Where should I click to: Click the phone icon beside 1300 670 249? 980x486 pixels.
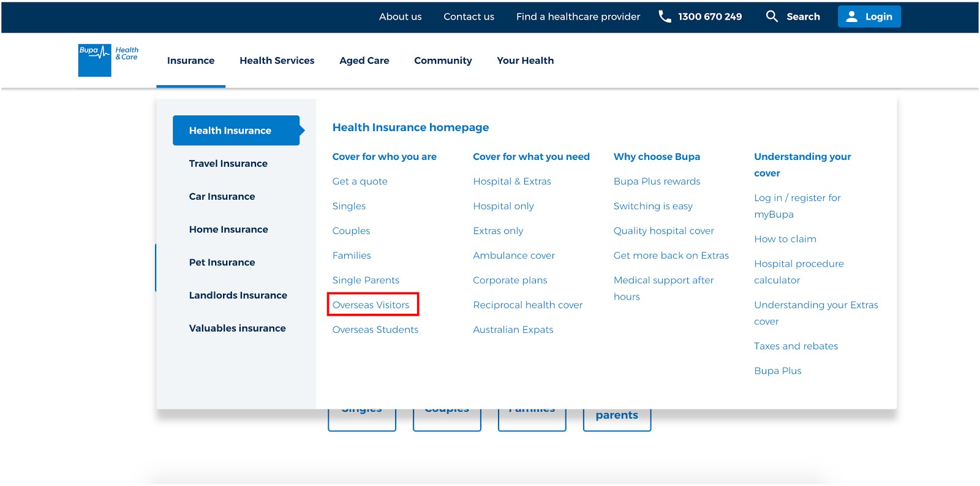[x=665, y=17]
